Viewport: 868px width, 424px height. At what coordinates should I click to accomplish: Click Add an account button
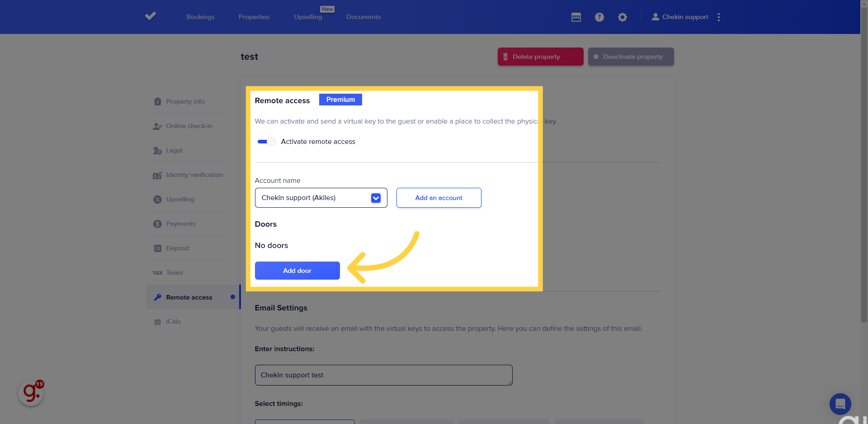[x=439, y=198]
